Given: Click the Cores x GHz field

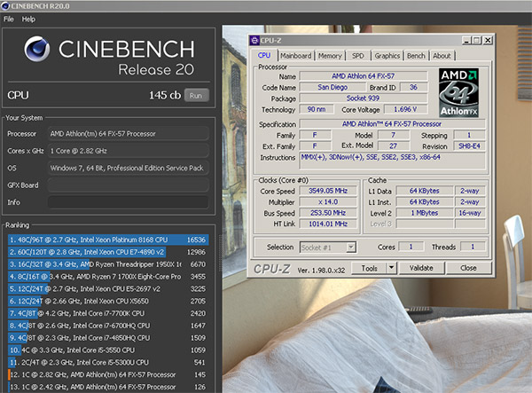Looking at the screenshot, I should tap(128, 151).
